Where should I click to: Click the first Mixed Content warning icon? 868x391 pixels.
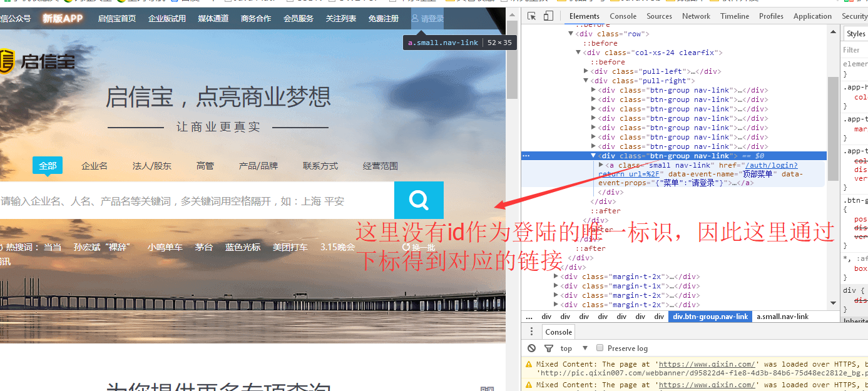529,364
